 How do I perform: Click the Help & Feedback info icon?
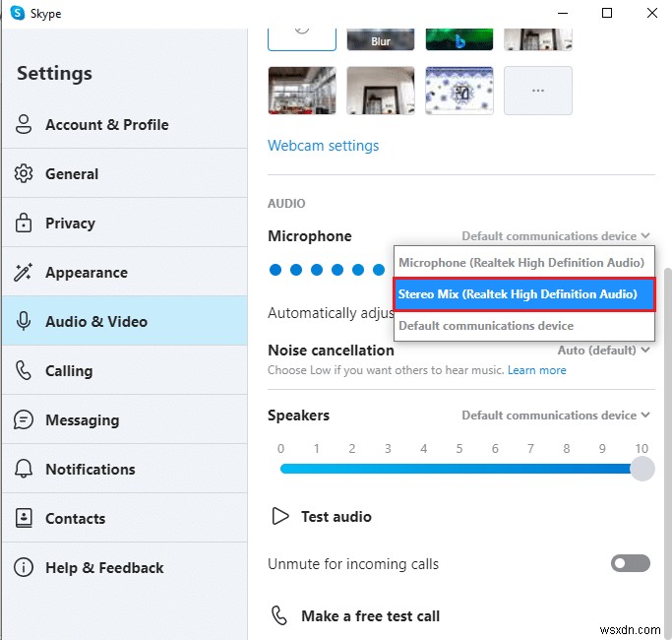point(24,568)
